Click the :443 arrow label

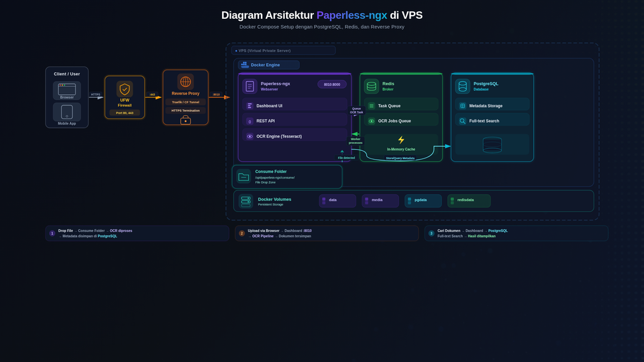click(x=152, y=94)
